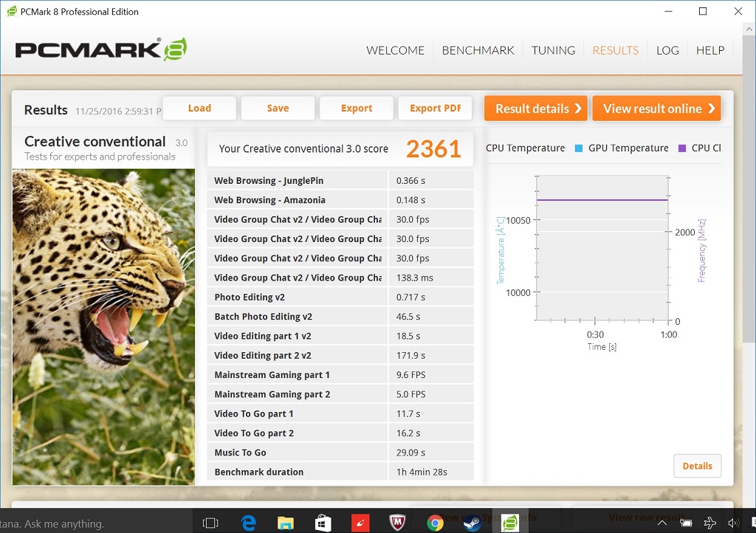This screenshot has height=533, width=756.
Task: Open the HELP tab
Action: coord(710,50)
